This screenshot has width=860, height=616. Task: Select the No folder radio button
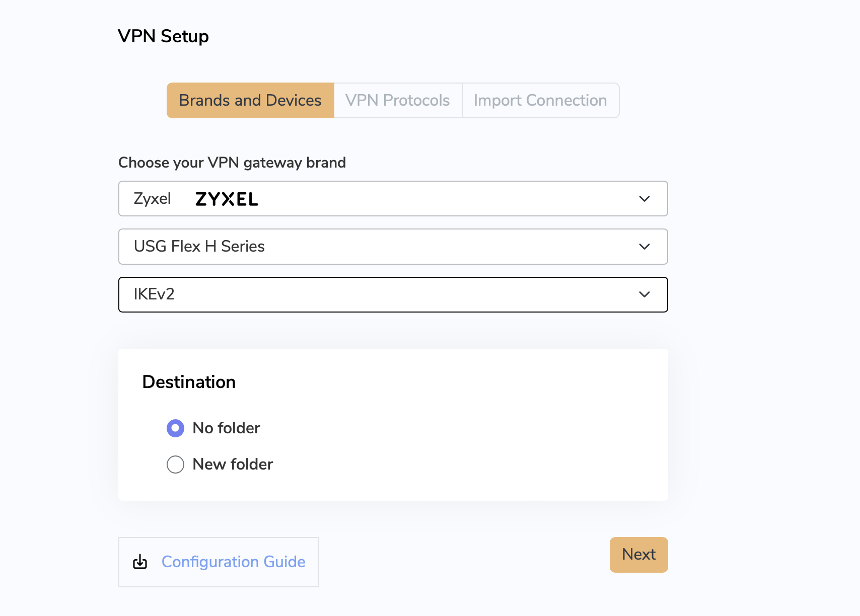pyautogui.click(x=175, y=428)
